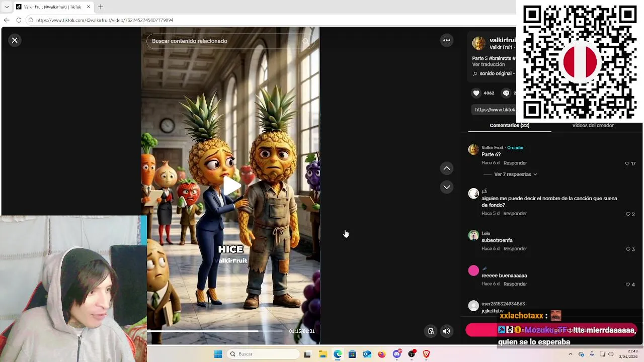The image size is (644, 362).
Task: Go to previous video with up arrow
Action: (x=447, y=168)
